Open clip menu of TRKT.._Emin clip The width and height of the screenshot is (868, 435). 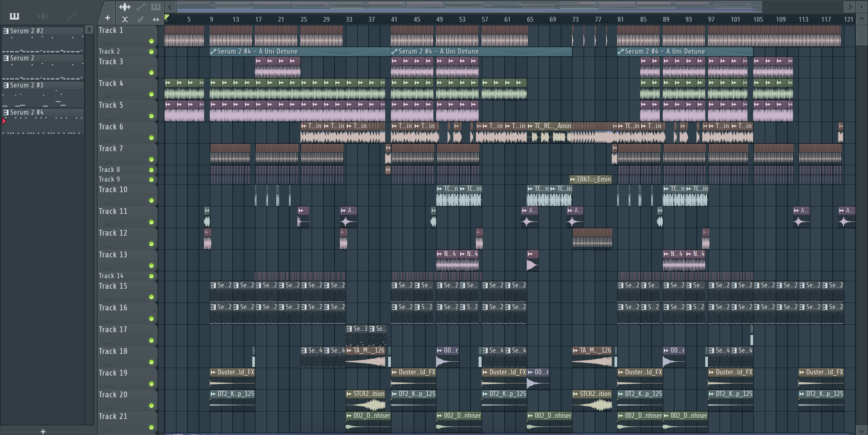coord(573,179)
